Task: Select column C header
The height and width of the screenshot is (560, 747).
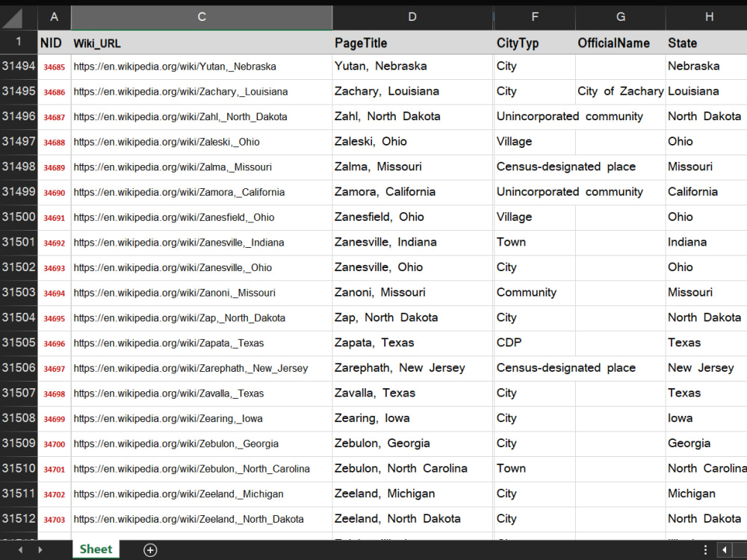Action: [202, 17]
